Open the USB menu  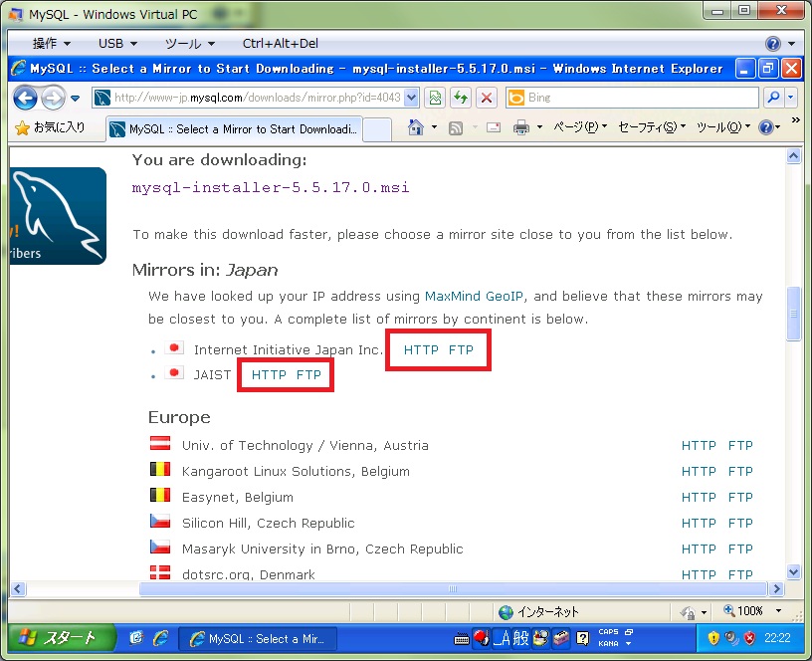click(117, 44)
